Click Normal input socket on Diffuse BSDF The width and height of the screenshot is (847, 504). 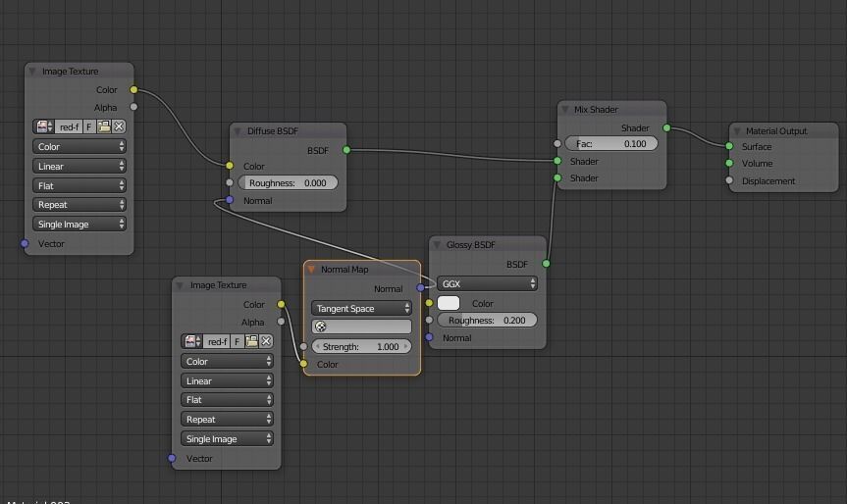[x=230, y=200]
